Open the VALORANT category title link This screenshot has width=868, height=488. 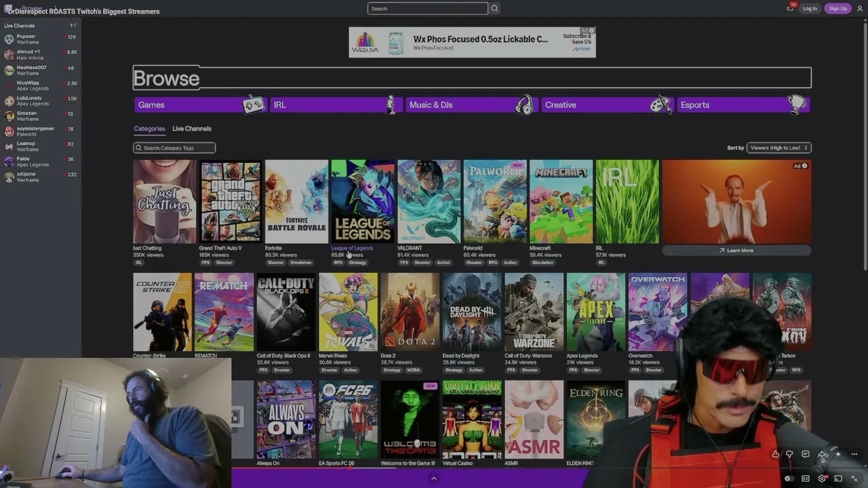[x=410, y=248]
